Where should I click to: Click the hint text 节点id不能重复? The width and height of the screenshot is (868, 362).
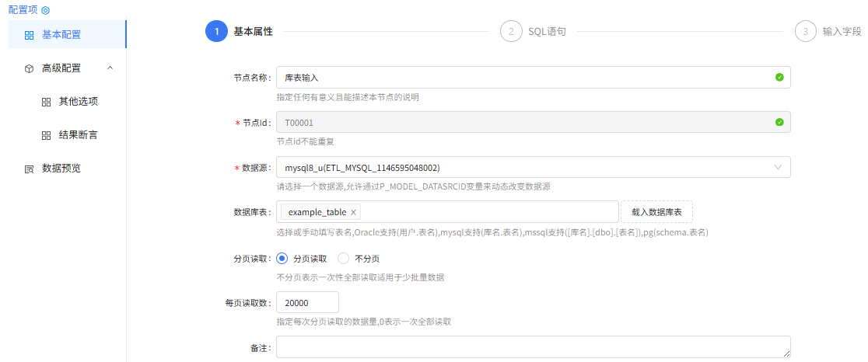coord(306,142)
